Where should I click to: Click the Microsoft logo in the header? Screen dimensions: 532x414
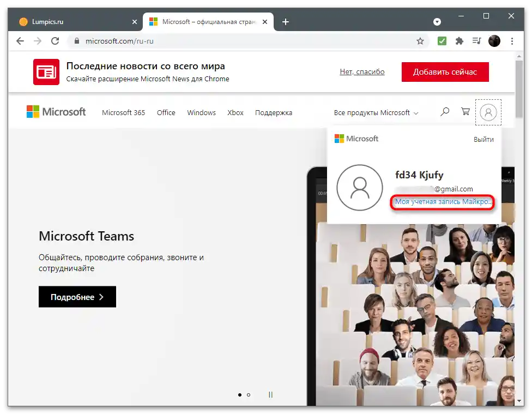56,112
